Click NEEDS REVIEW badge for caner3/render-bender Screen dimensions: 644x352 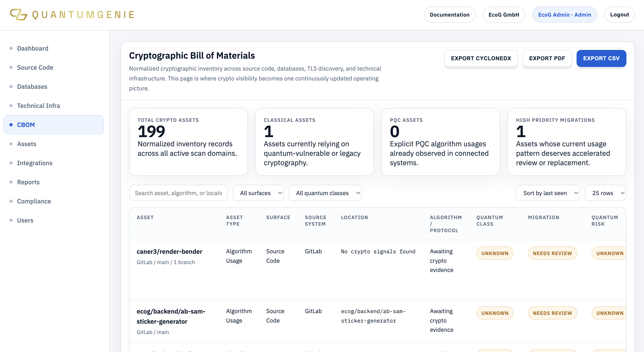(x=552, y=253)
